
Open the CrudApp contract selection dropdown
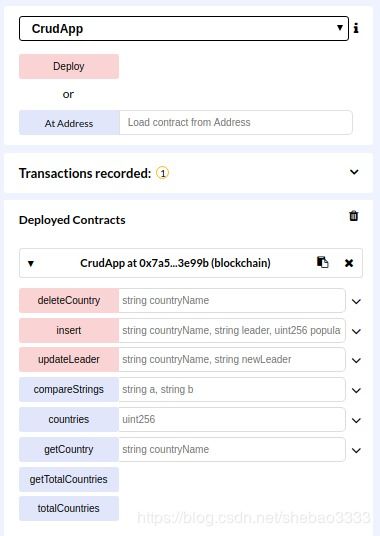pos(184,28)
